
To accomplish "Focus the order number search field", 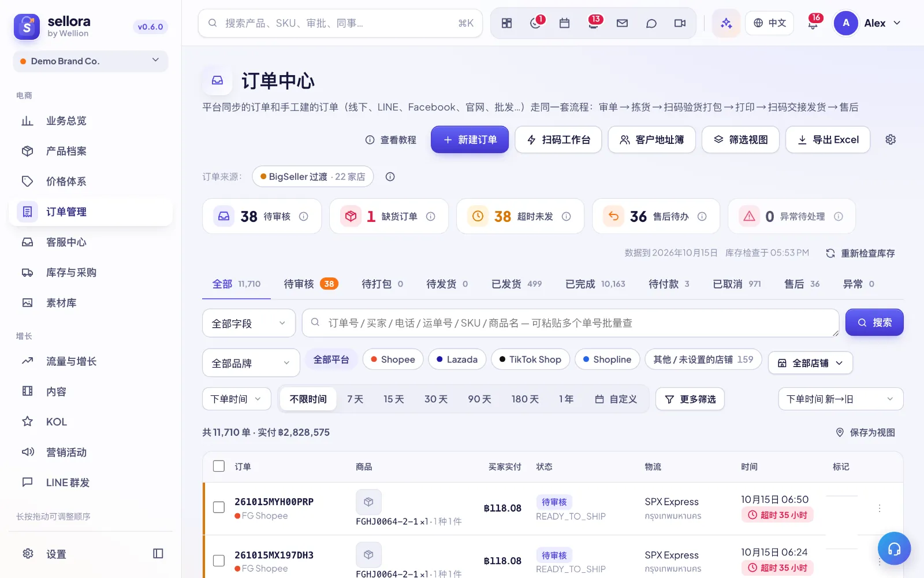I will point(571,323).
